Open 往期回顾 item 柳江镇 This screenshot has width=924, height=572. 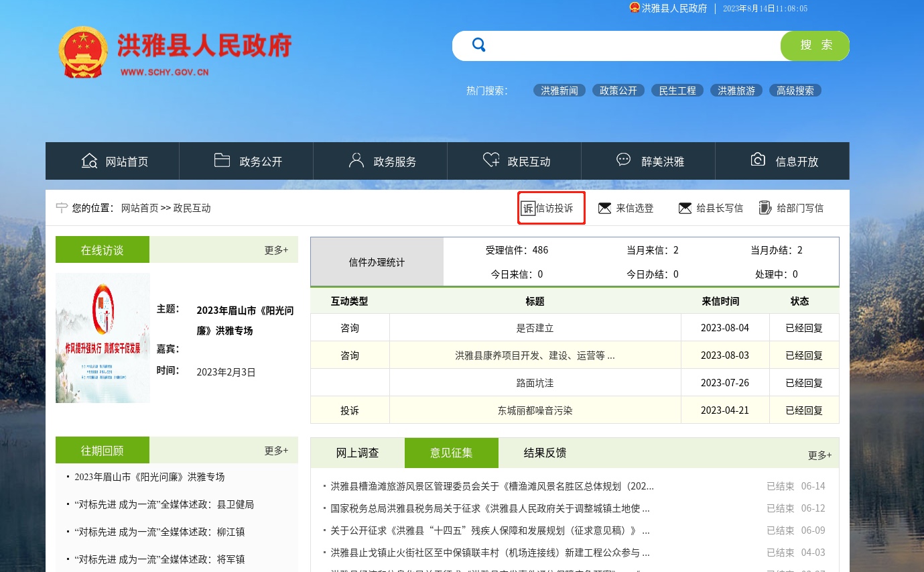point(159,532)
